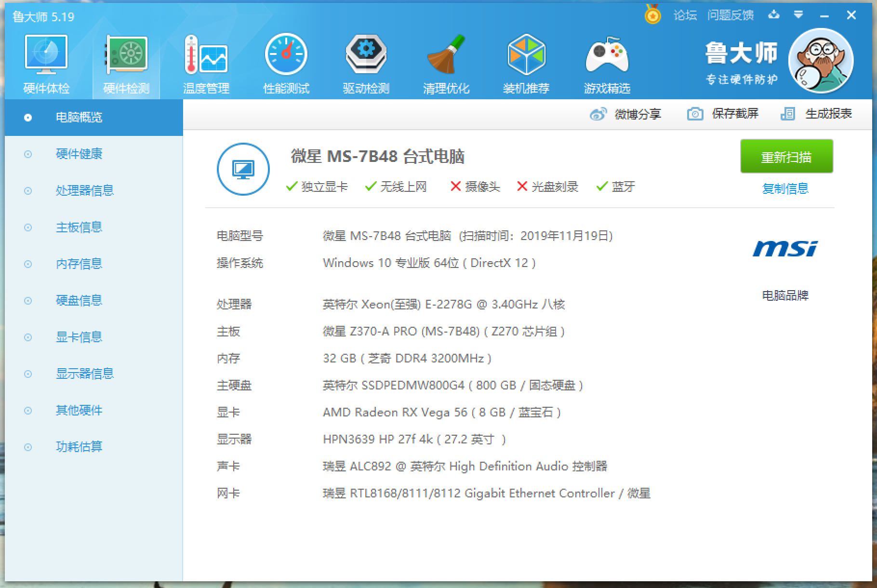Launch 性能测试 performance test gauge icon
This screenshot has height=588, width=877.
(286, 54)
